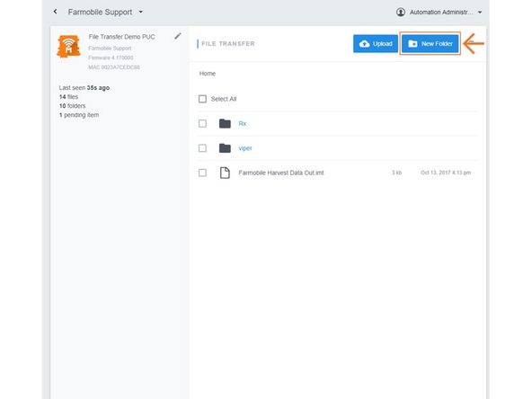The width and height of the screenshot is (532, 399).
Task: Click the MAC address text under device name
Action: 114,67
